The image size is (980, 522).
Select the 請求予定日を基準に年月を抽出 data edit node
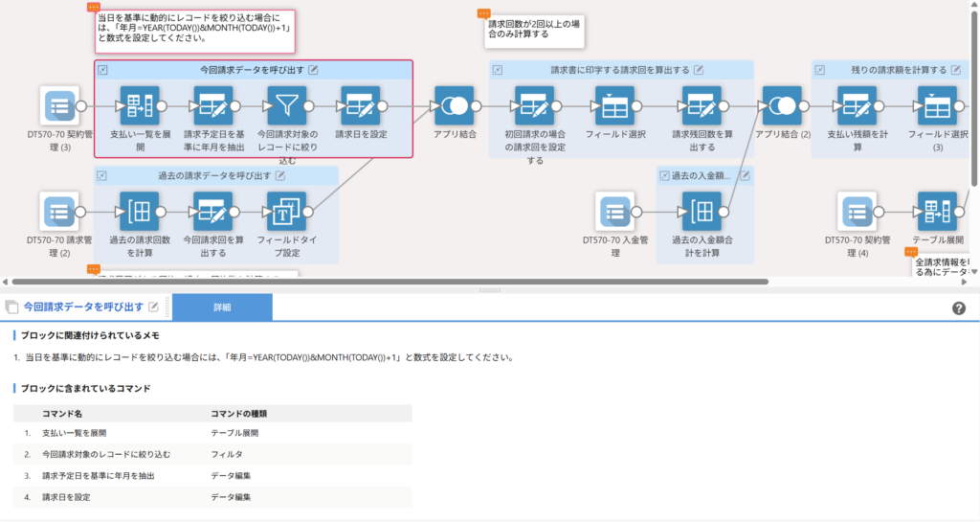(x=213, y=105)
